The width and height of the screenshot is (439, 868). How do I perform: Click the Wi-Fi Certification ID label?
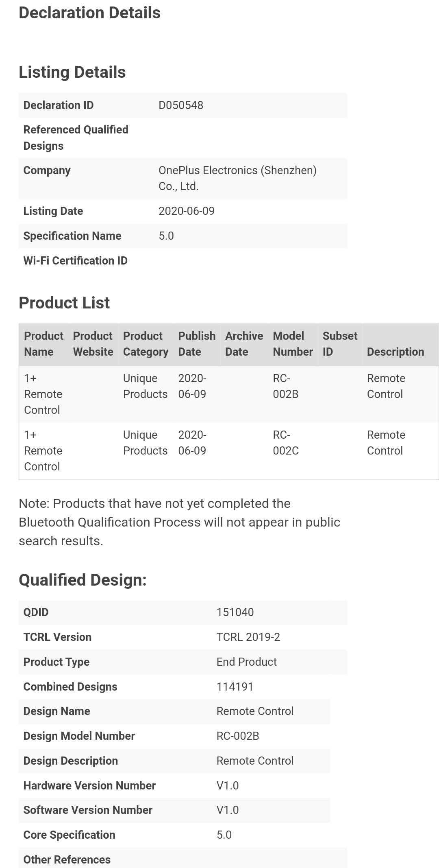pyautogui.click(x=75, y=261)
